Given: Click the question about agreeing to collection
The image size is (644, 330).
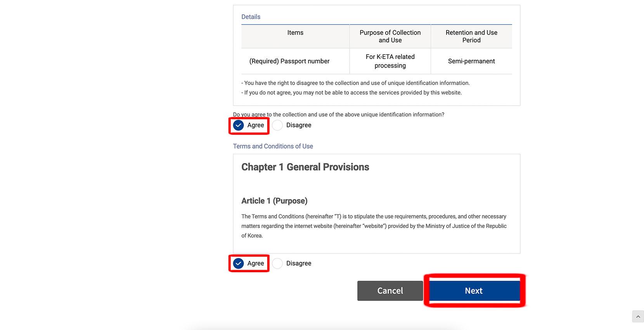Looking at the screenshot, I should coord(338,115).
